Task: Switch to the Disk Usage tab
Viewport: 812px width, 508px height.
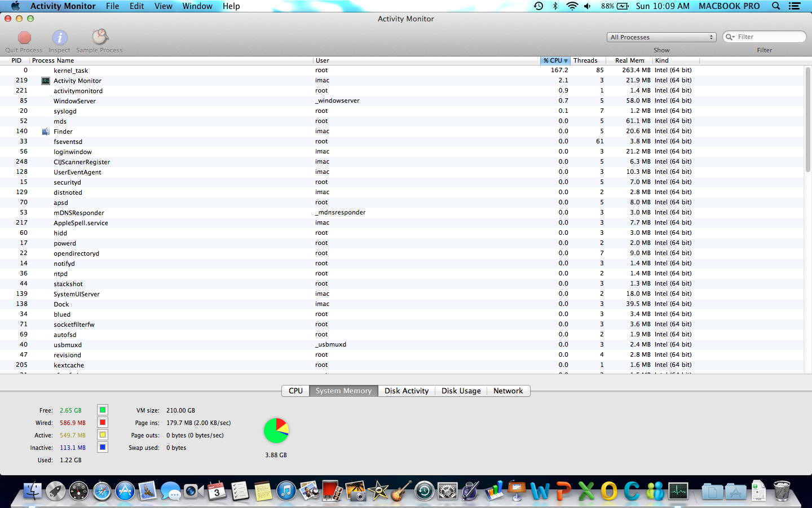Action: [461, 391]
